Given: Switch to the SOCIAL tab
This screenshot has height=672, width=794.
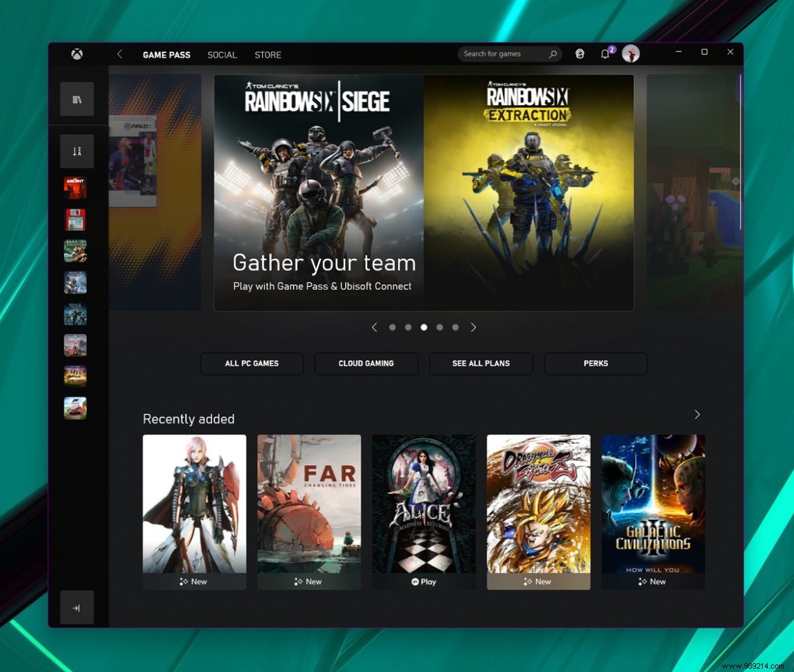Looking at the screenshot, I should tap(222, 54).
